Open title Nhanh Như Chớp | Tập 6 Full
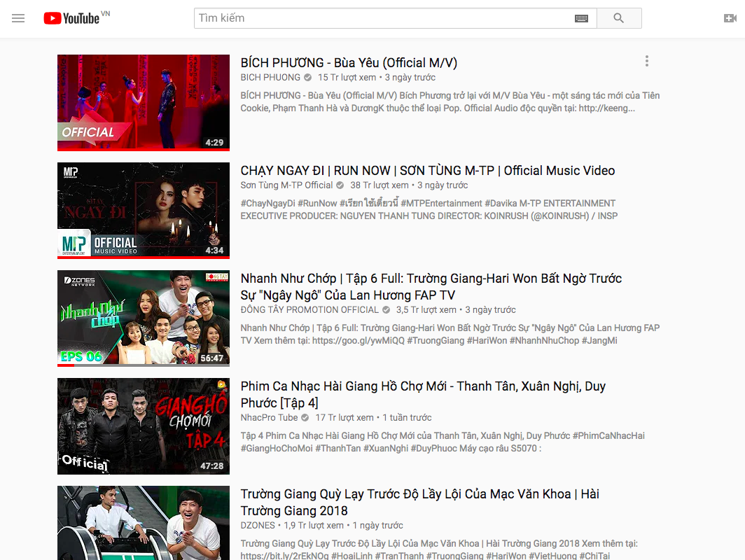Image resolution: width=745 pixels, height=560 pixels. tap(431, 286)
